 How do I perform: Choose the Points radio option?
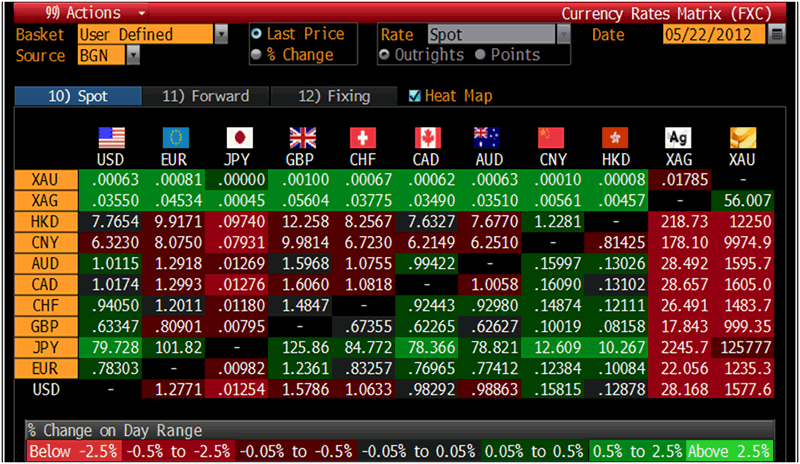click(480, 55)
